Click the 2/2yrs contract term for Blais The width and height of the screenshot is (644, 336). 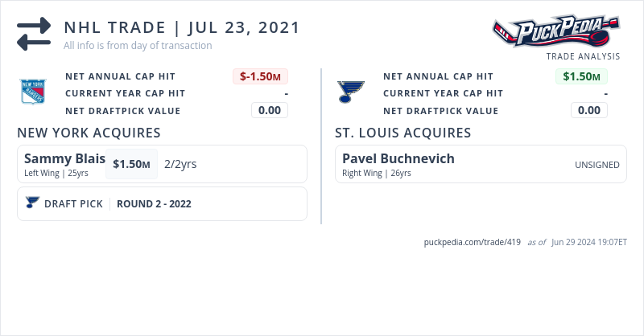coord(180,164)
